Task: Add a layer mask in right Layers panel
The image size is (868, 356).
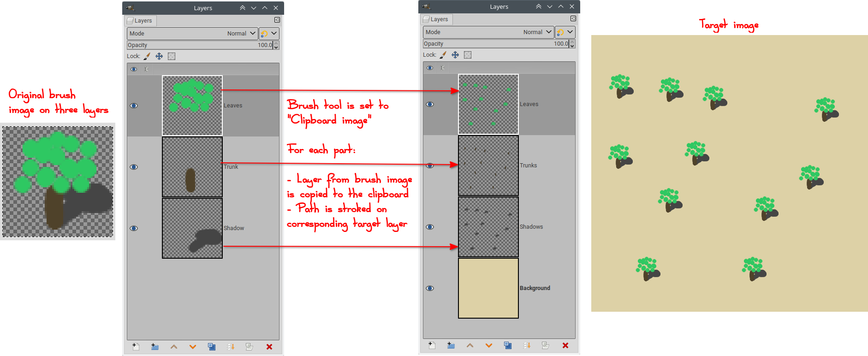Action: (546, 345)
